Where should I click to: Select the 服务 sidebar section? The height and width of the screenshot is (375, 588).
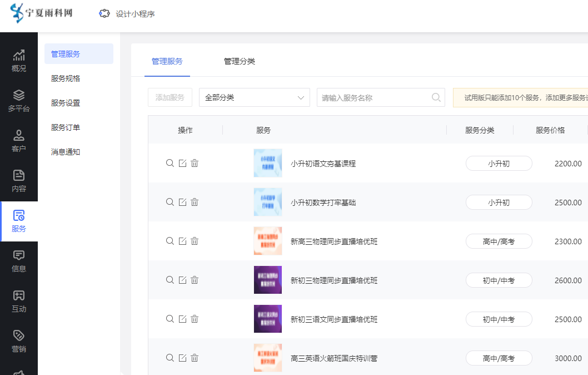pos(19,221)
